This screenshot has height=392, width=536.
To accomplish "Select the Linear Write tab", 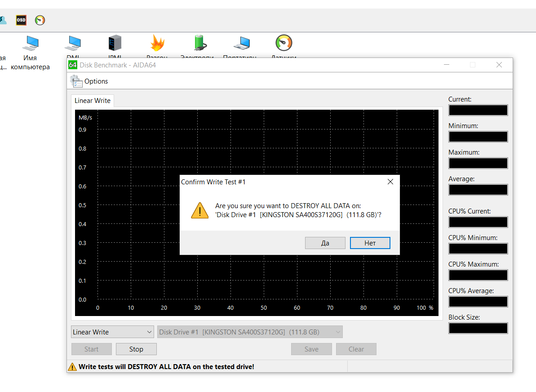I will click(93, 101).
